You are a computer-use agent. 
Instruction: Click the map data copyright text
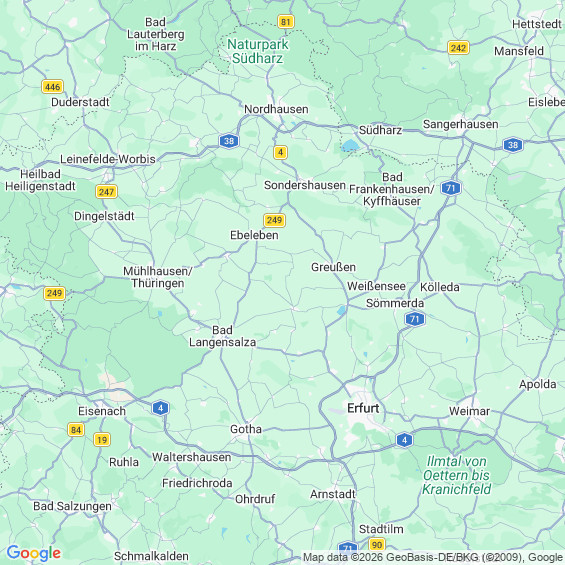433,557
